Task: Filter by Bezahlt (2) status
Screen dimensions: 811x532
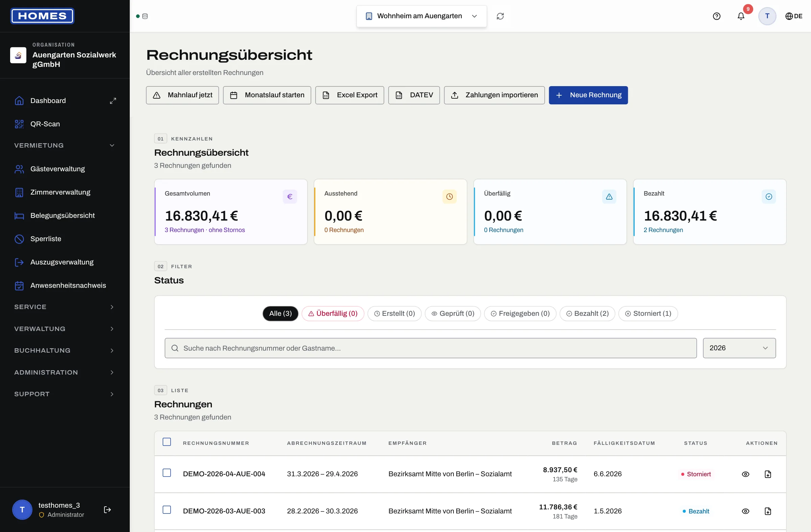Action: pos(587,313)
